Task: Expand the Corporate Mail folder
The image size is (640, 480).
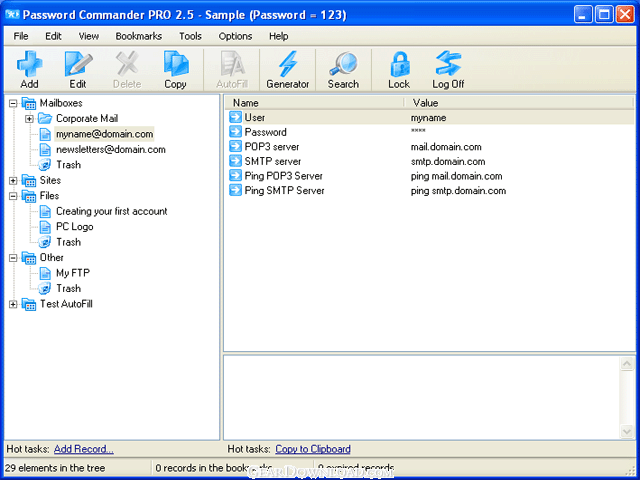Action: coord(29,119)
